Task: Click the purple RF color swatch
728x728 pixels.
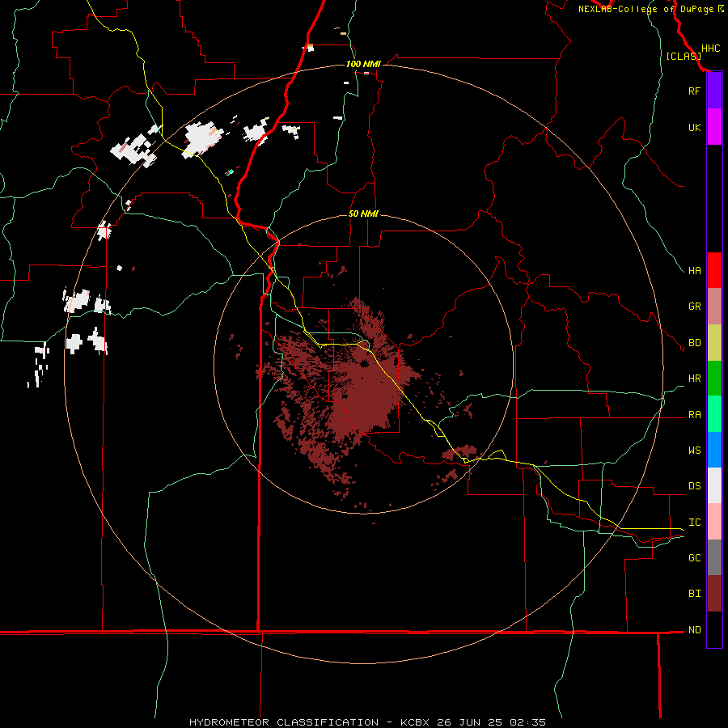Action: pyautogui.click(x=714, y=91)
